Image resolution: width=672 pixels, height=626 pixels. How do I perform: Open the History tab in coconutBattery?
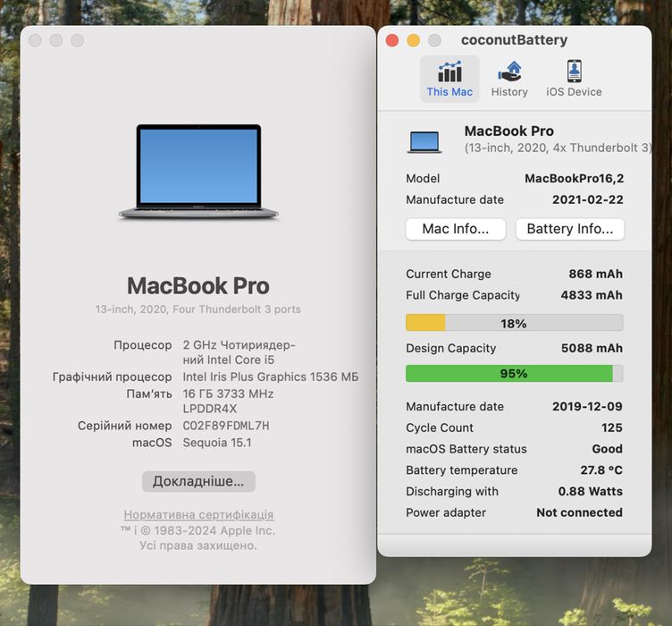click(509, 80)
